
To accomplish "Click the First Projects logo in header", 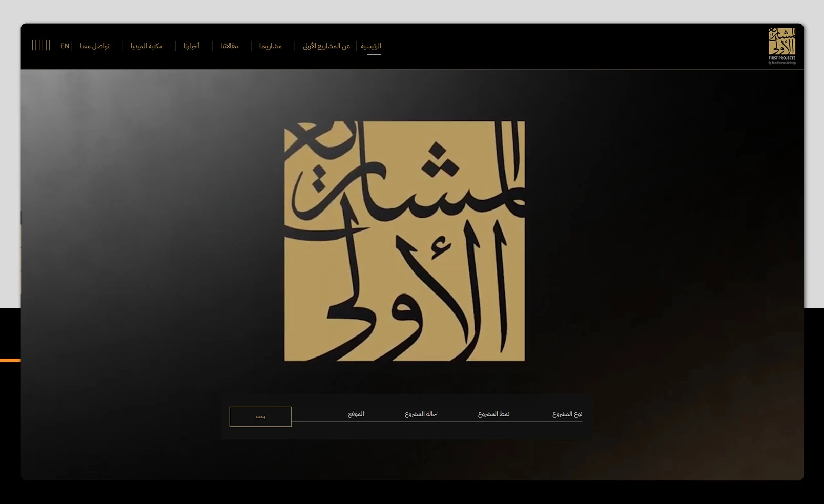I will coord(782,46).
